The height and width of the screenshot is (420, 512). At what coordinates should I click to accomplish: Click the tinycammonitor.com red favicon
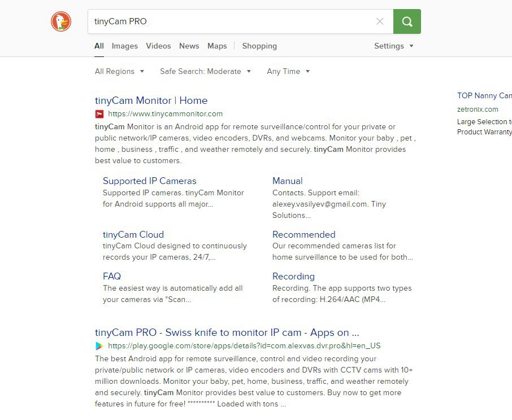pyautogui.click(x=99, y=114)
